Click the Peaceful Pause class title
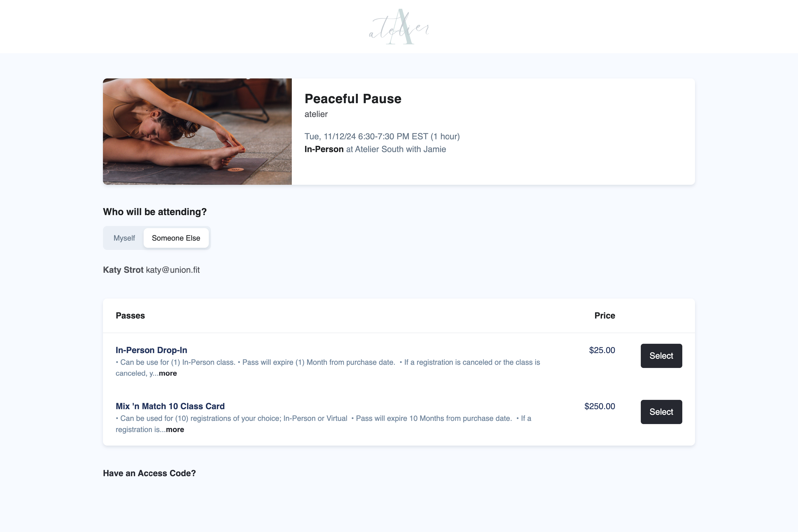The height and width of the screenshot is (532, 798). click(x=353, y=99)
